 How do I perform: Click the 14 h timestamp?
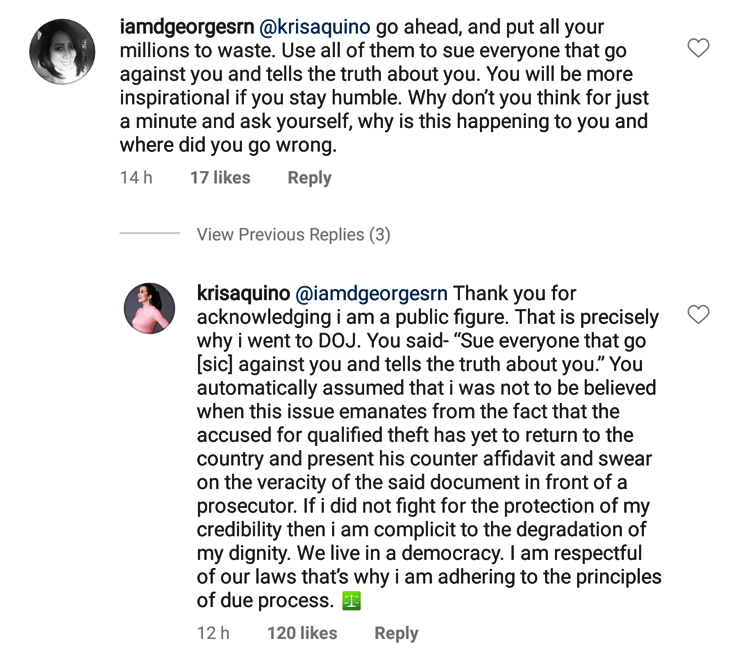coord(135,178)
